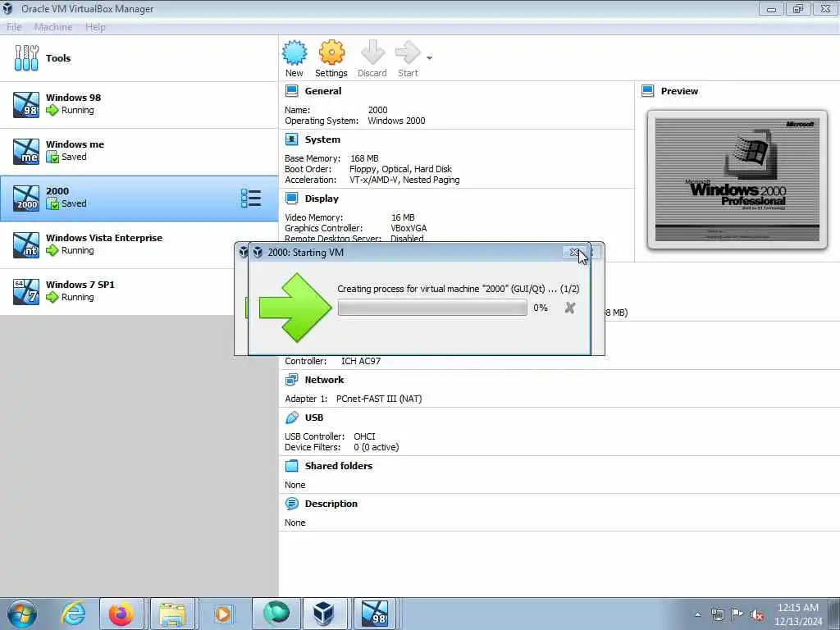This screenshot has width=840, height=630.
Task: Click the Shared folders section heading
Action: click(x=339, y=466)
